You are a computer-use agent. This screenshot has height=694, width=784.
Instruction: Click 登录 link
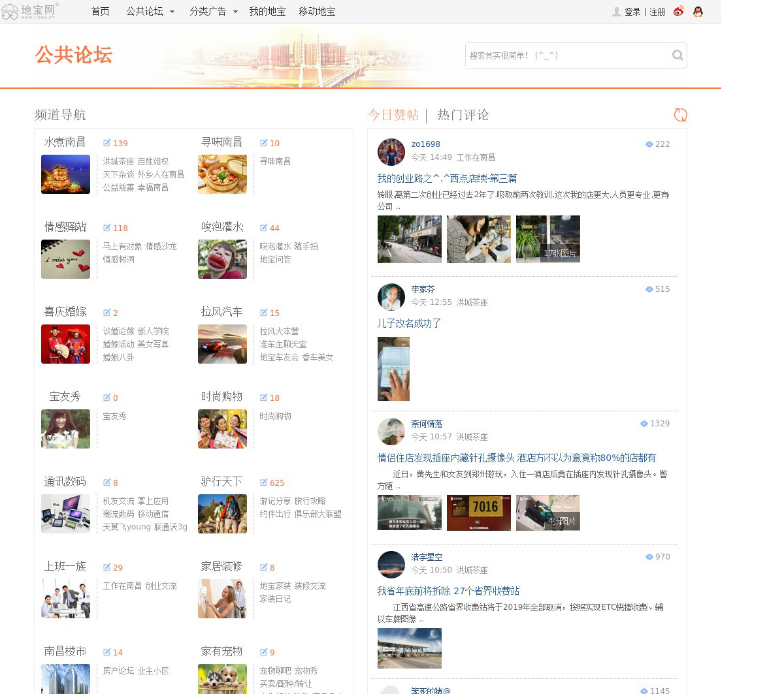point(632,12)
